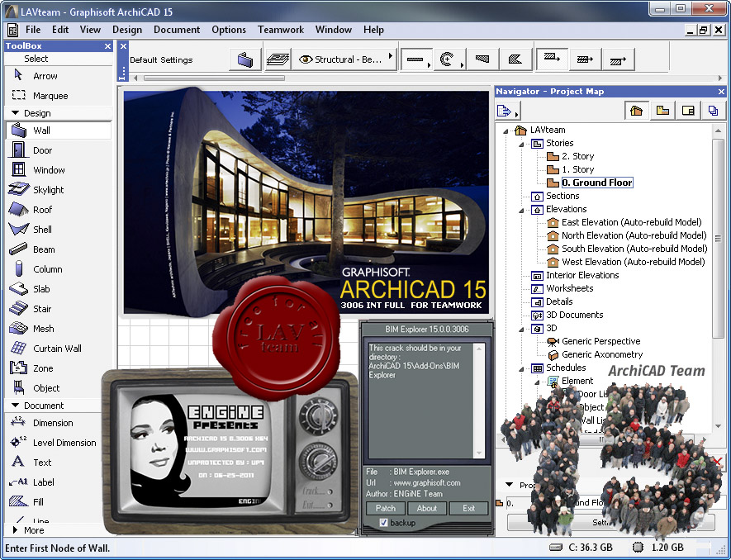The height and width of the screenshot is (560, 731).
Task: Activate the Wall tool
Action: tap(59, 131)
